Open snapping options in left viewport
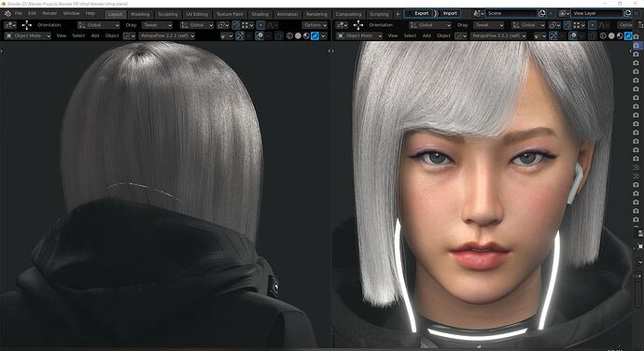Screen dimensions: 644x351 247,25
